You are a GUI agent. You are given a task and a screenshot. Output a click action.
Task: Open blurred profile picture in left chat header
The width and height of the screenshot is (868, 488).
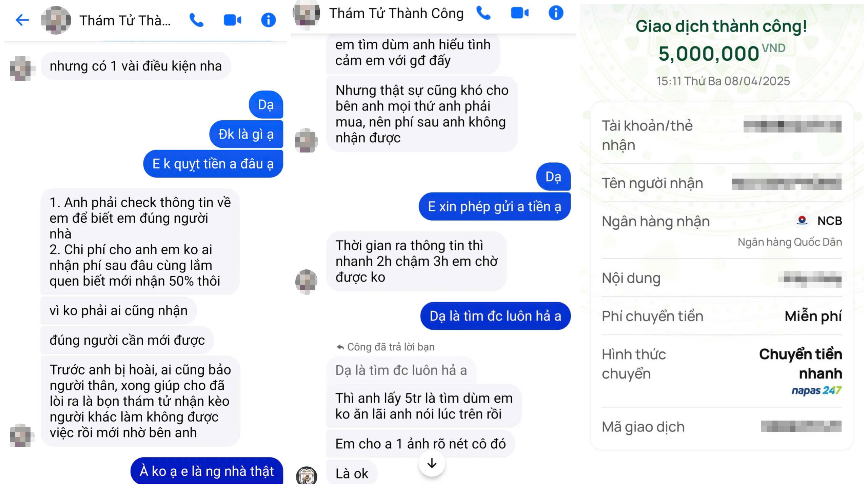56,20
